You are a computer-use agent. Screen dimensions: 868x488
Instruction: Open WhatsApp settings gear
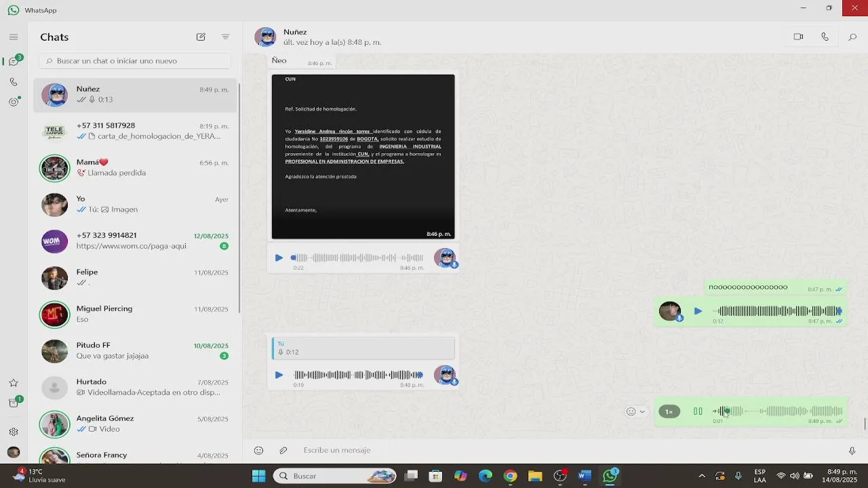coord(14,432)
